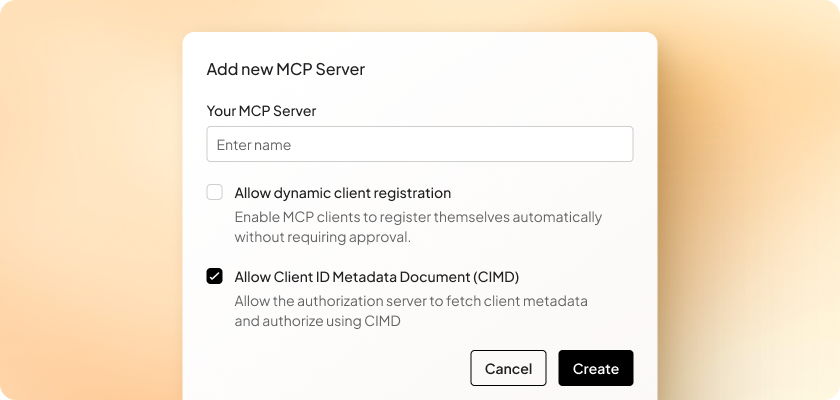Image resolution: width=840 pixels, height=400 pixels.
Task: Click the Cancel button
Action: 508,368
